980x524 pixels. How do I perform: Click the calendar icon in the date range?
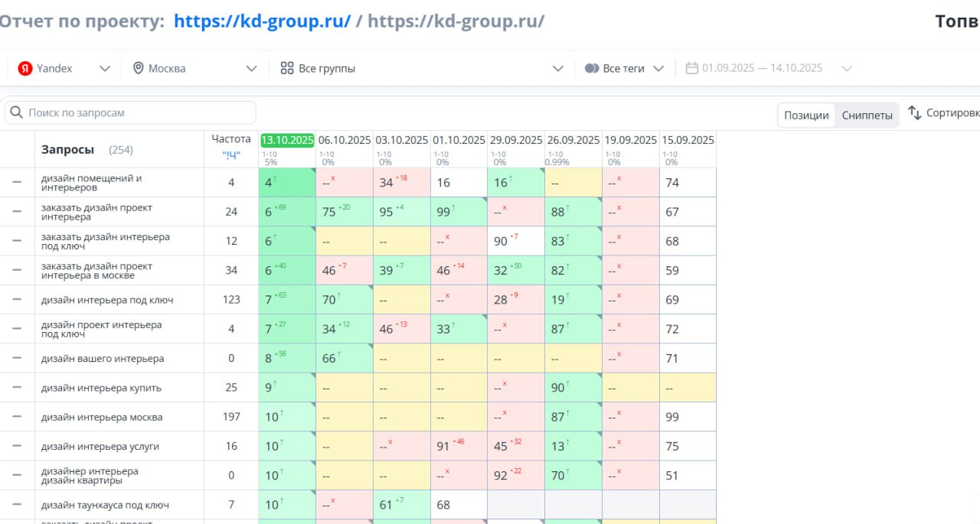coord(692,68)
